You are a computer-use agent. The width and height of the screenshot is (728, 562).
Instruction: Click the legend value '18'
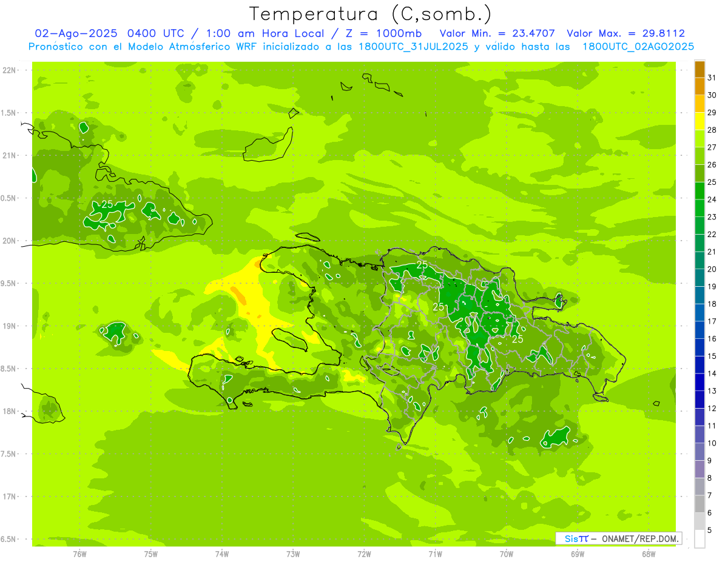coord(712,304)
